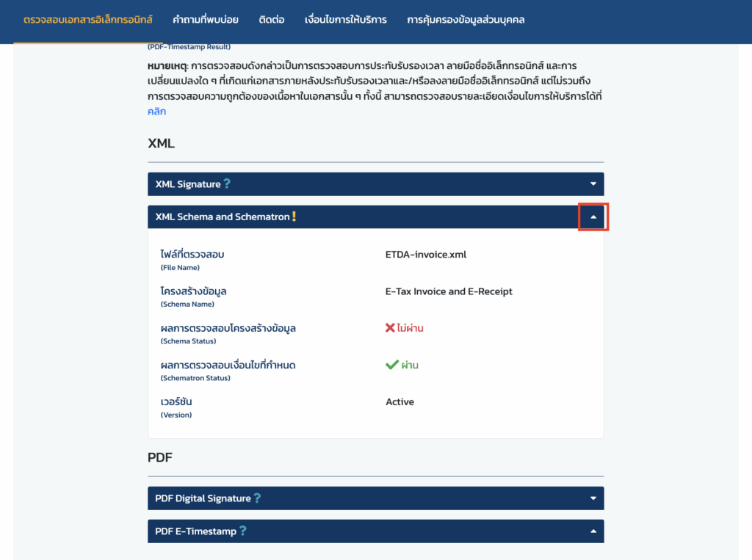Click the ETDA-invoice.xml file name text
The image size is (752, 560).
click(x=426, y=255)
